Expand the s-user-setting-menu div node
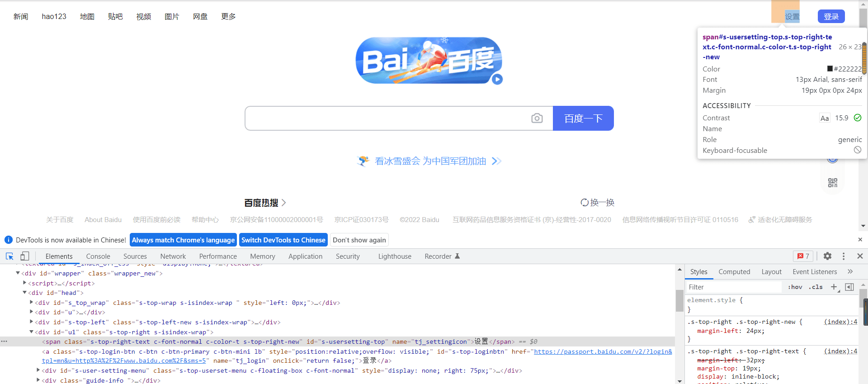The width and height of the screenshot is (868, 384). [x=38, y=370]
